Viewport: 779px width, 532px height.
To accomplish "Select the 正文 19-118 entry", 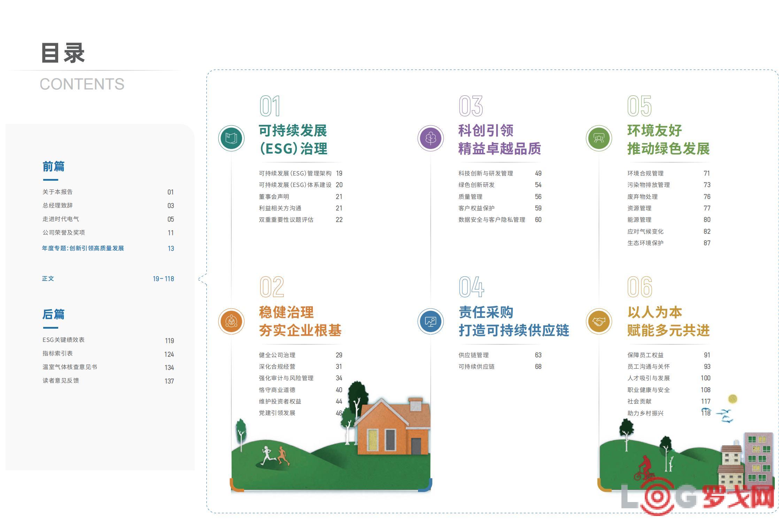I will tap(48, 279).
